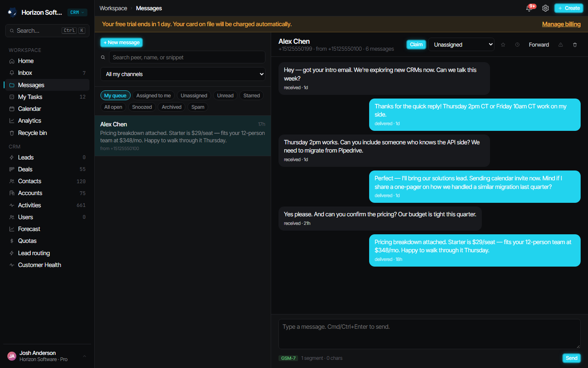Mark conversation as spam with warning icon

tap(561, 45)
